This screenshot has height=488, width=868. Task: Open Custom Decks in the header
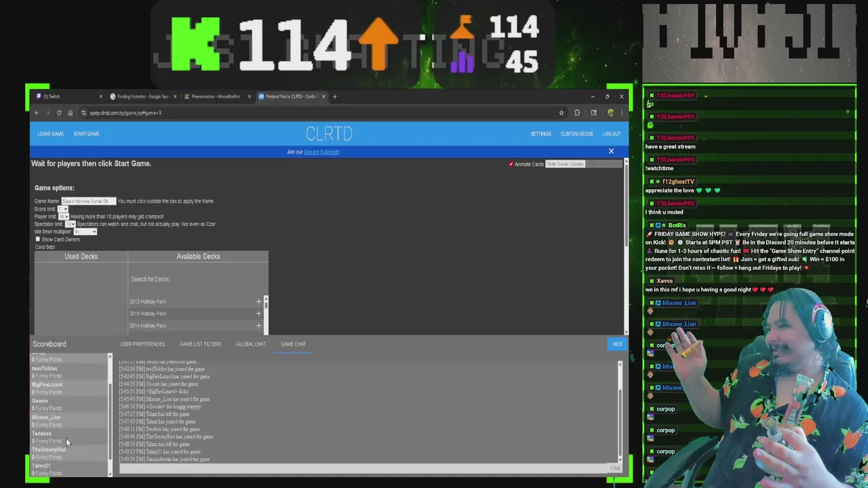pyautogui.click(x=576, y=134)
